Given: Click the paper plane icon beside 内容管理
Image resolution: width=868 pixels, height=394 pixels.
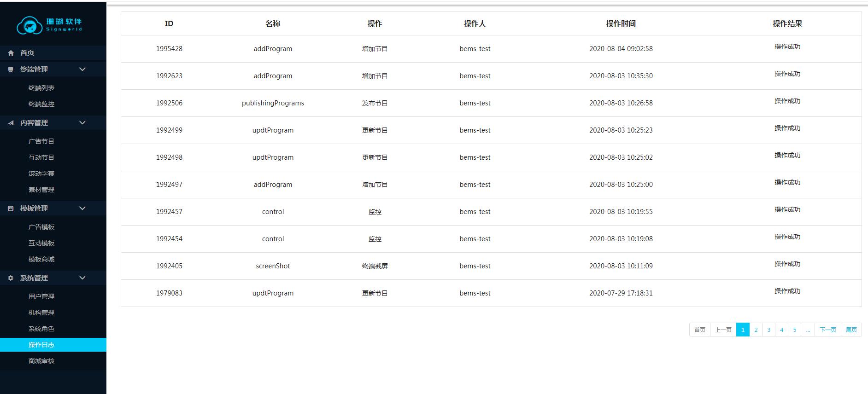Looking at the screenshot, I should coord(11,123).
